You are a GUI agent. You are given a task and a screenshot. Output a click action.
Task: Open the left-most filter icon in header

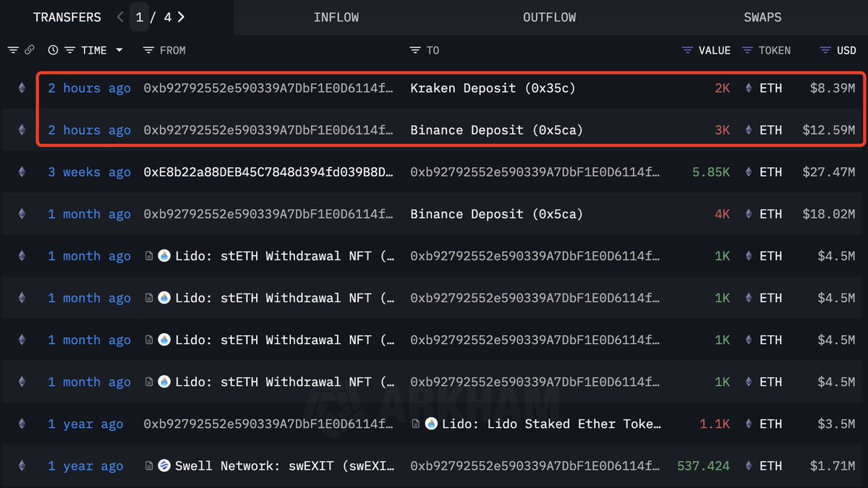click(x=13, y=50)
